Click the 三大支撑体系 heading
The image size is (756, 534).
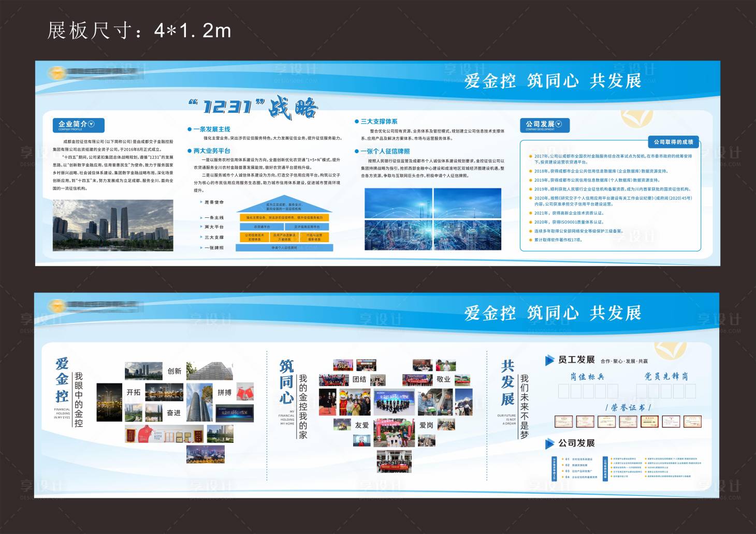(379, 122)
